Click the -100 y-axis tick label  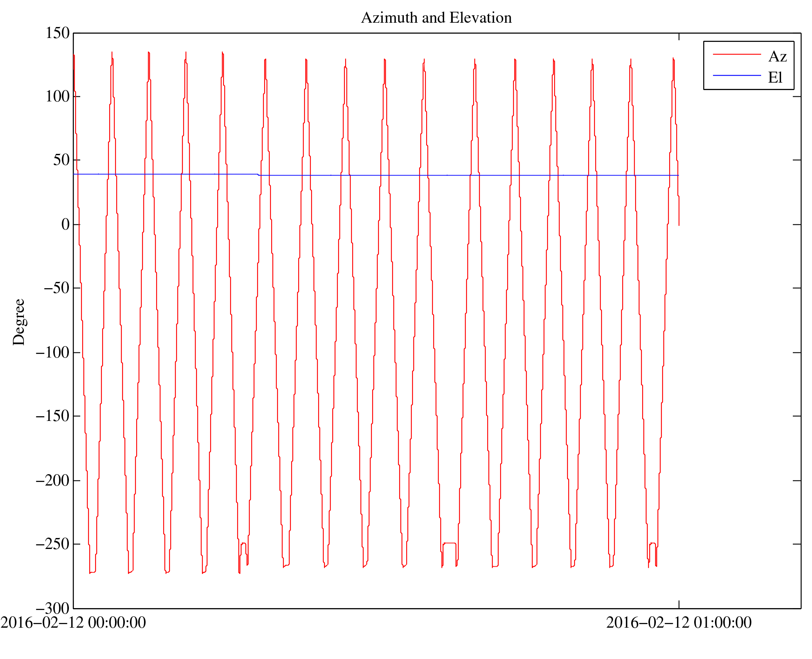(52, 353)
